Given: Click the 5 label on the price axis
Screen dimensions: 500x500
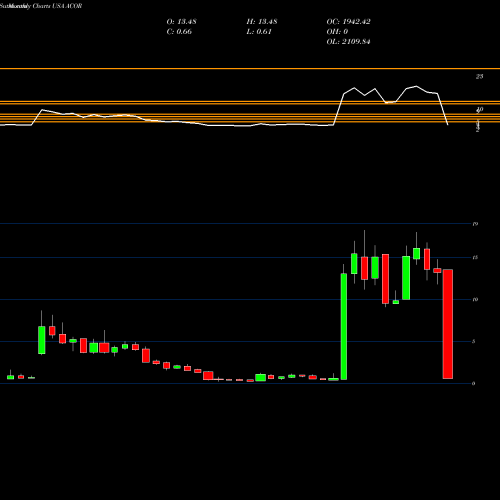Looking at the screenshot, I should click(474, 341).
